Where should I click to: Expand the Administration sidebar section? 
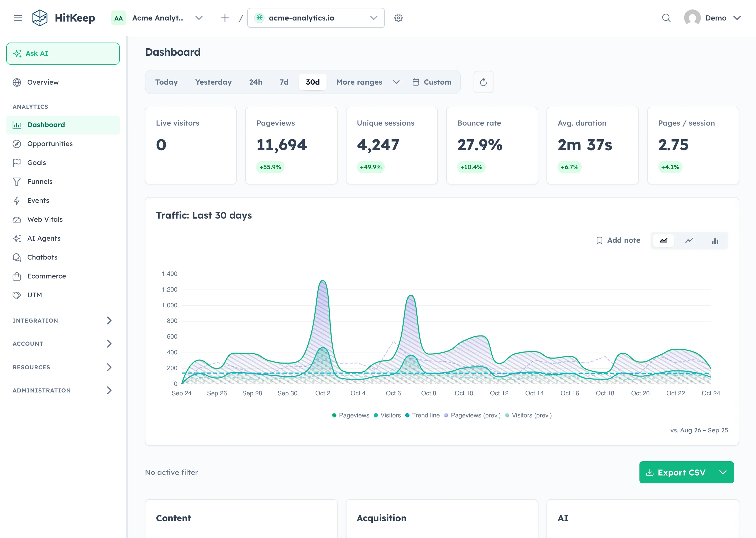tap(62, 390)
